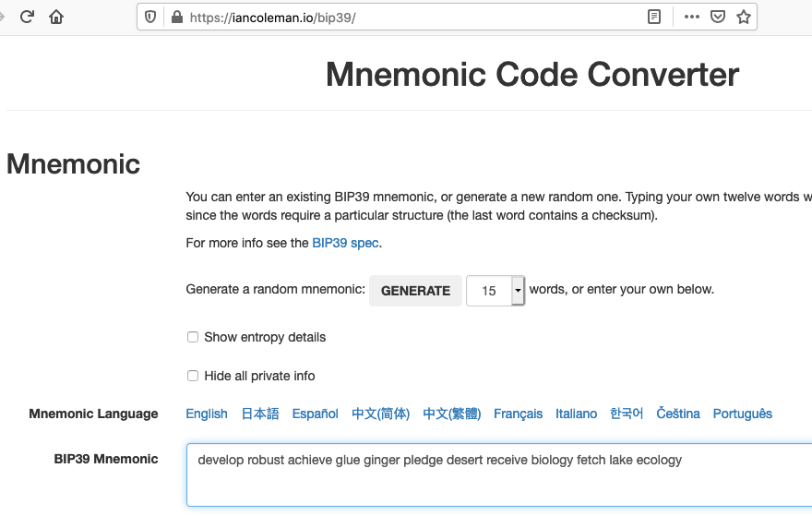This screenshot has height=516, width=812.
Task: Click the URL address bar text
Action: [x=273, y=18]
